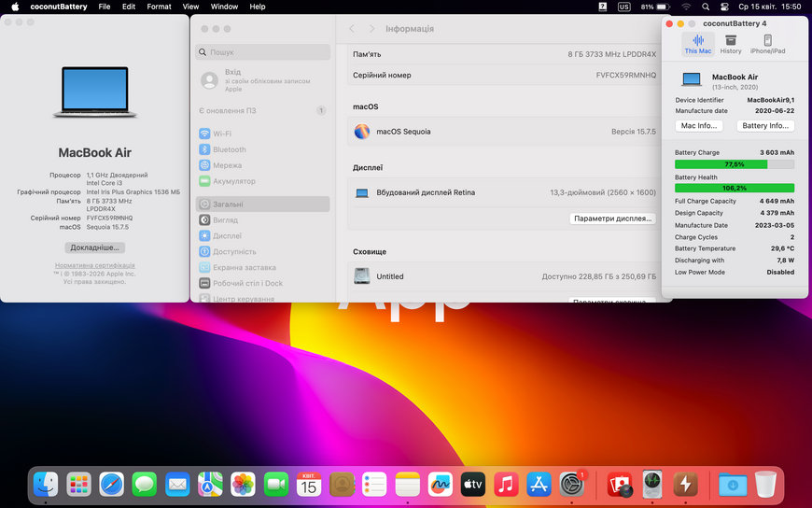Click the Вхід Apple account avatar
The height and width of the screenshot is (508, 812).
click(209, 80)
